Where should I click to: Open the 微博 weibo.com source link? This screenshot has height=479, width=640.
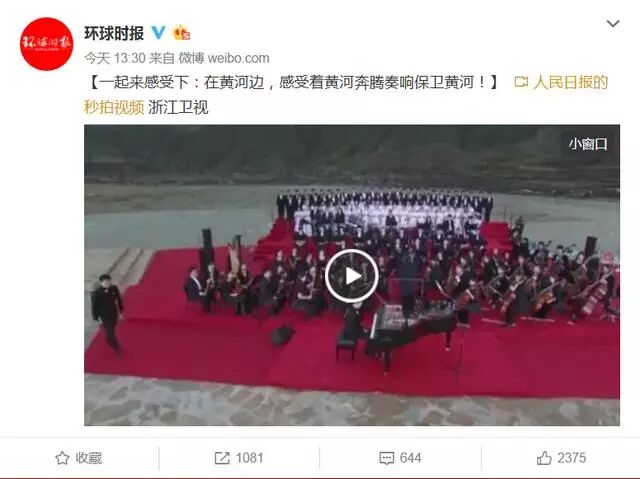(224, 58)
